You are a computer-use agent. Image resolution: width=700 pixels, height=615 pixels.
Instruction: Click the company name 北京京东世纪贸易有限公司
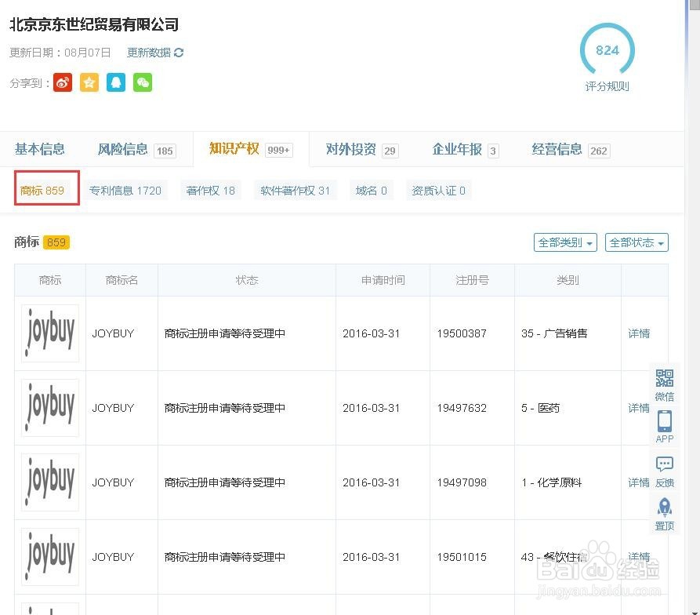coord(94,24)
